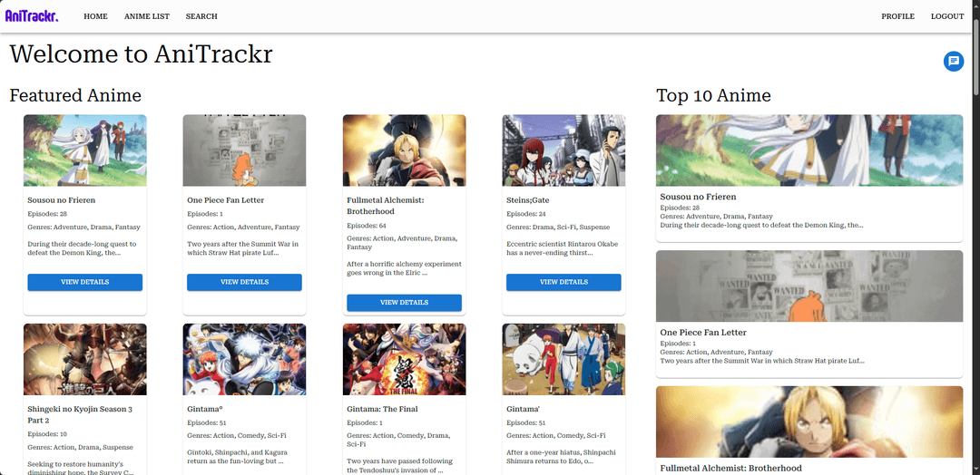
Task: Click 'Episodes: 24' on Steins;Gate card
Action: pyautogui.click(x=525, y=214)
